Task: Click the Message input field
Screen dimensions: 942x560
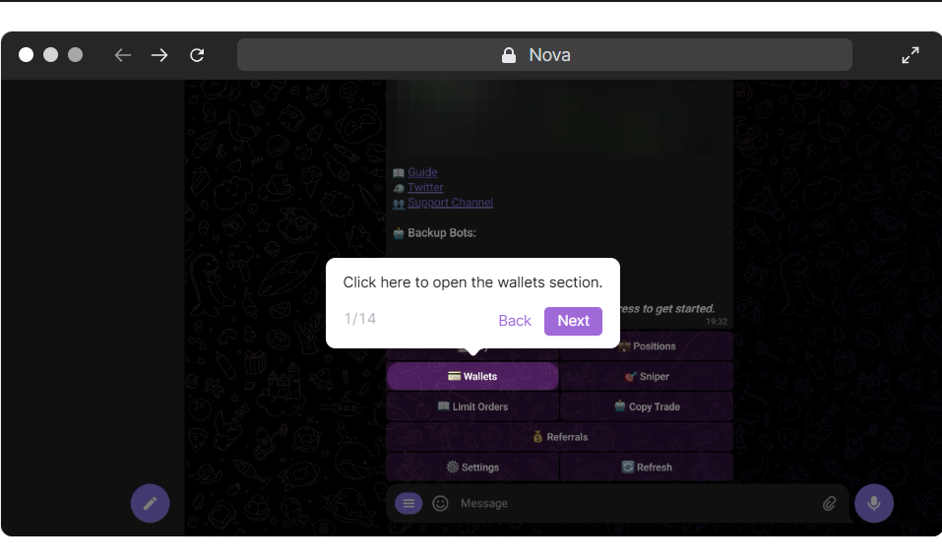Action: click(x=630, y=503)
